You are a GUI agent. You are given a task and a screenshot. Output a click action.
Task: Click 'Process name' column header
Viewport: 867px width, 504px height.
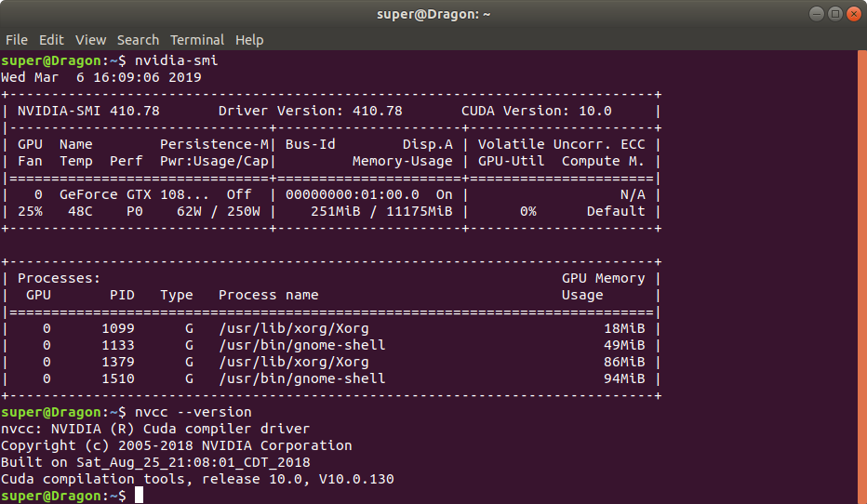268,295
